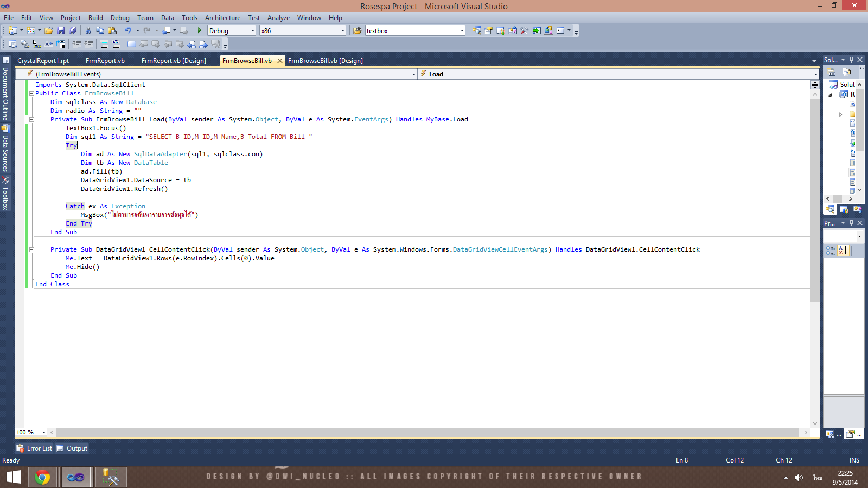Click the Windows Start button

[13, 477]
